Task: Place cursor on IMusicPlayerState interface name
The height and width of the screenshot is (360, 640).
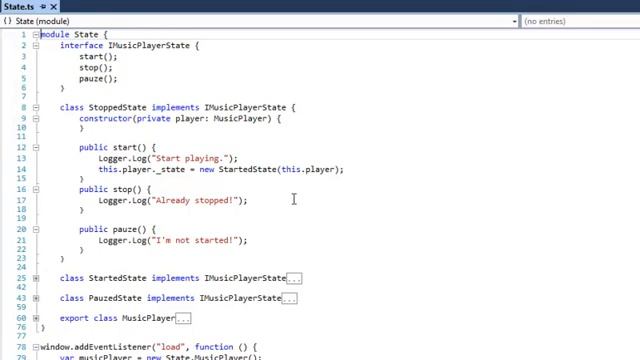Action: point(149,46)
